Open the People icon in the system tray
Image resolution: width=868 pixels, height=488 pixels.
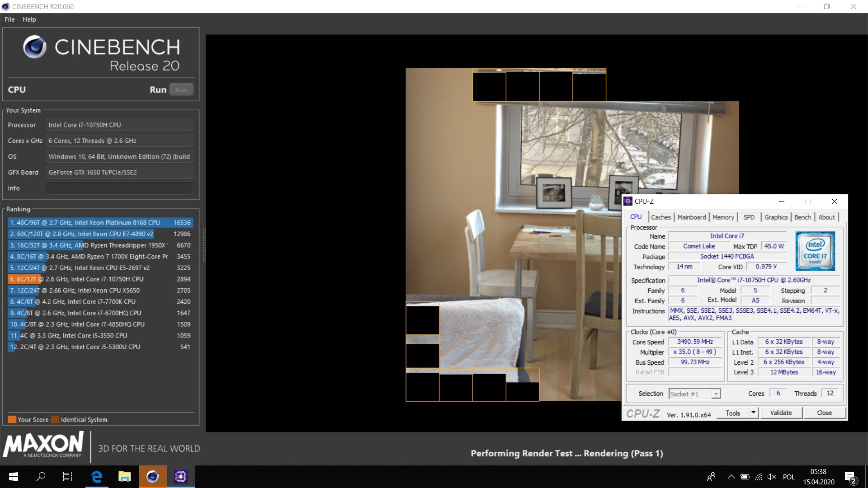[x=711, y=477]
